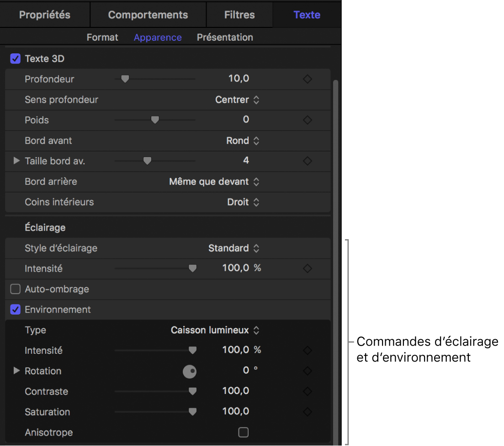Disable the Texte 3D checkbox
The height and width of the screenshot is (446, 504).
(16, 59)
